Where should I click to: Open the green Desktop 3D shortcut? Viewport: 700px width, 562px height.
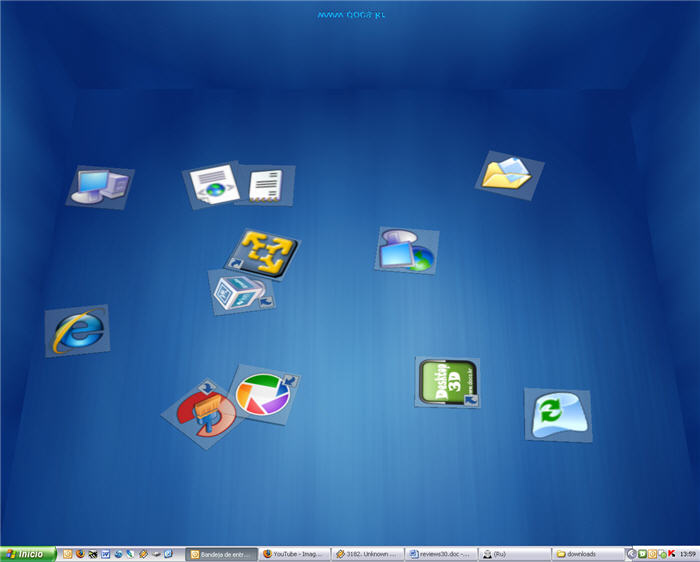[447, 382]
